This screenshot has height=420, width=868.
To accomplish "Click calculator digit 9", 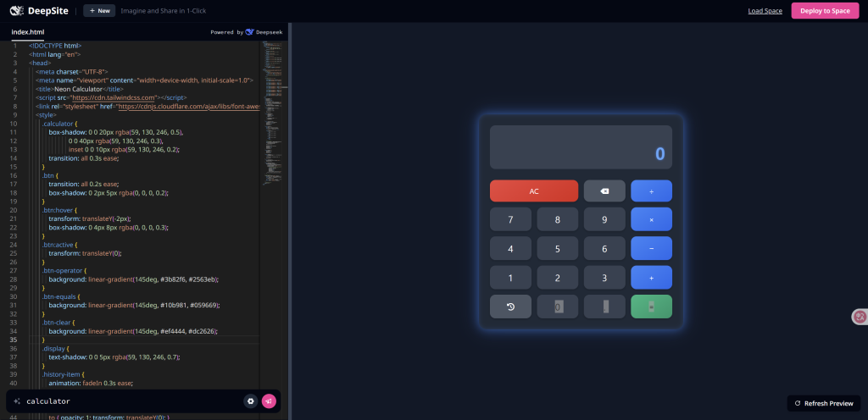I will click(604, 219).
